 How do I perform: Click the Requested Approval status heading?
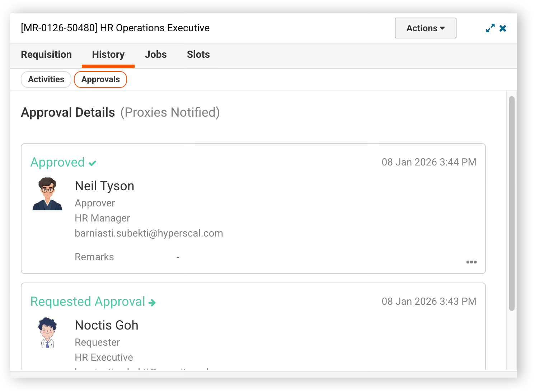(x=88, y=302)
